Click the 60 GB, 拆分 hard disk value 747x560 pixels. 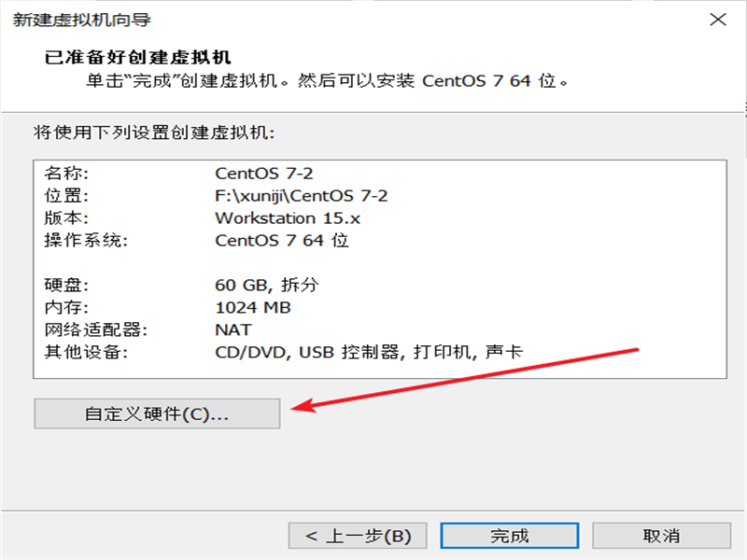(267, 285)
